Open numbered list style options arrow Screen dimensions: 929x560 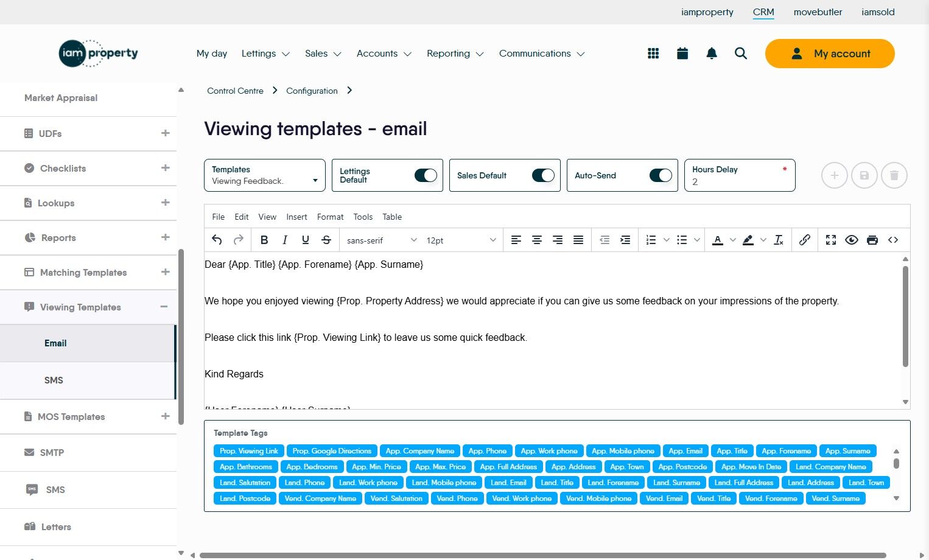point(666,240)
